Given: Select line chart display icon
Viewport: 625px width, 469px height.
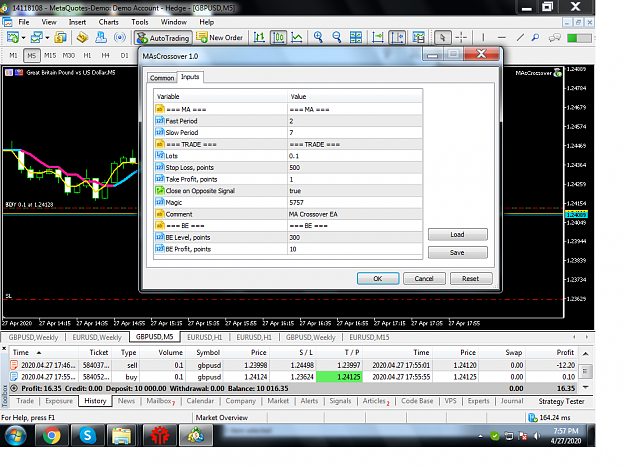Looking at the screenshot, I should 297,37.
